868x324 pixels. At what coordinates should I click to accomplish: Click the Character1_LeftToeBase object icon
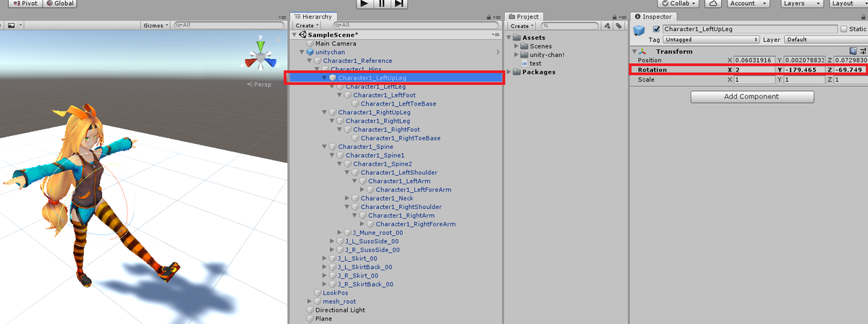(356, 104)
